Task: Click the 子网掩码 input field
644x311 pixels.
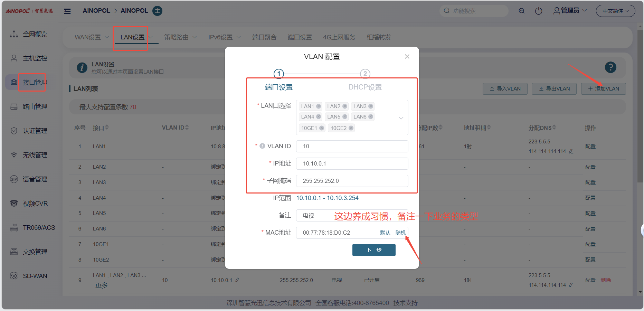Action: click(352, 181)
